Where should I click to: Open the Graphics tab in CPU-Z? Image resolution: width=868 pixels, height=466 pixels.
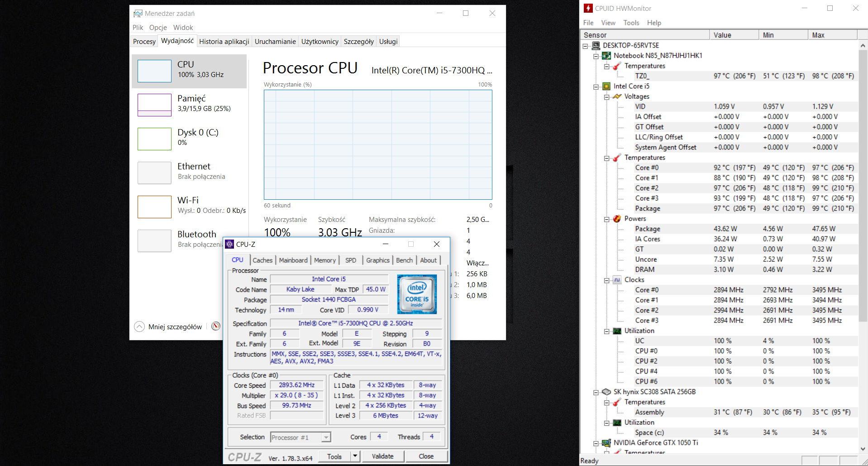point(378,260)
